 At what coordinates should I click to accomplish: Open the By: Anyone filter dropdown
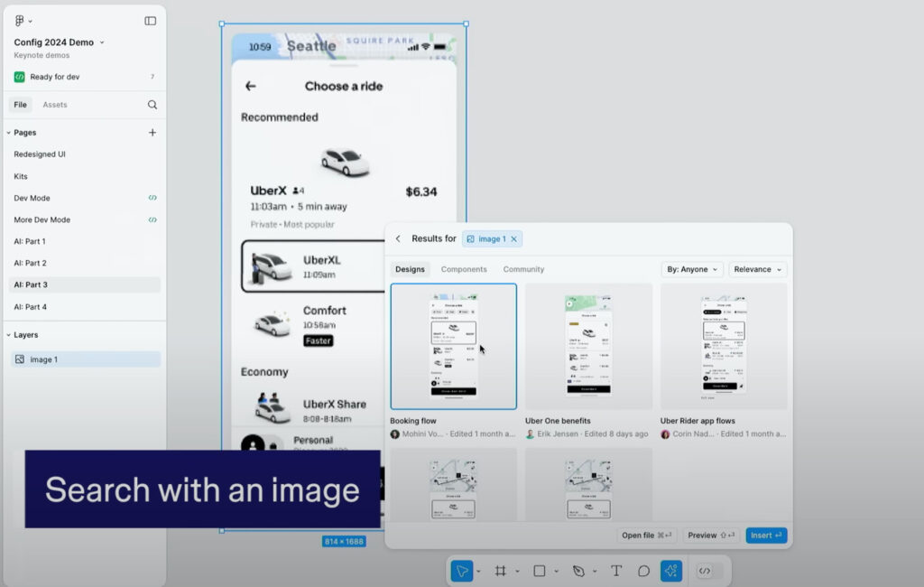(692, 269)
